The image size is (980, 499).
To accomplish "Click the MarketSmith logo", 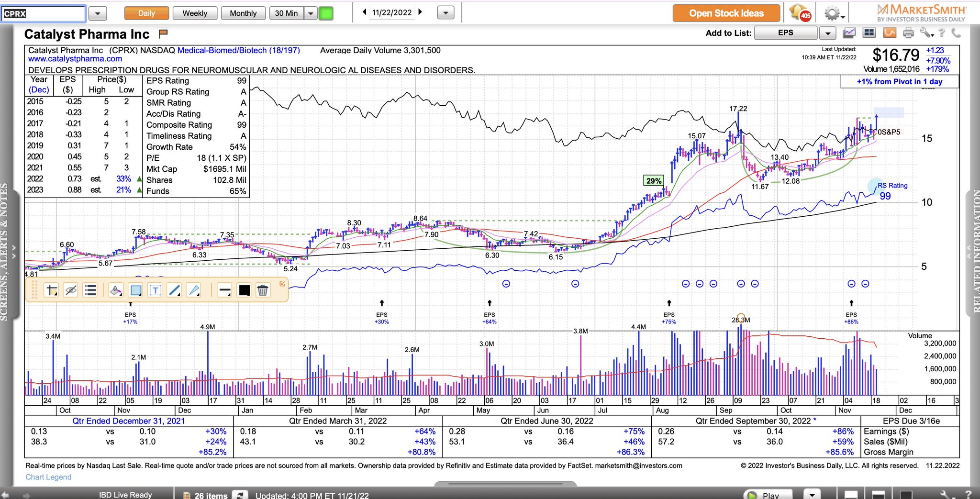I will 921,12.
